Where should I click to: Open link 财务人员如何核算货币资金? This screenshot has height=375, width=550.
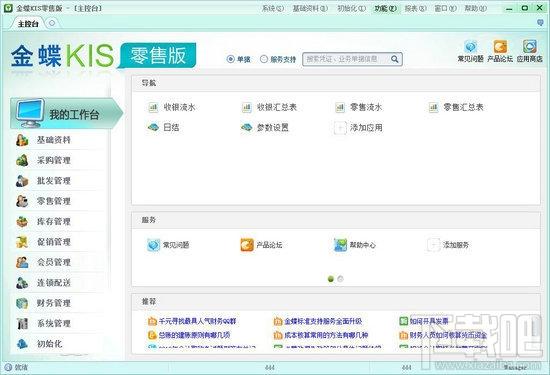pyautogui.click(x=448, y=335)
